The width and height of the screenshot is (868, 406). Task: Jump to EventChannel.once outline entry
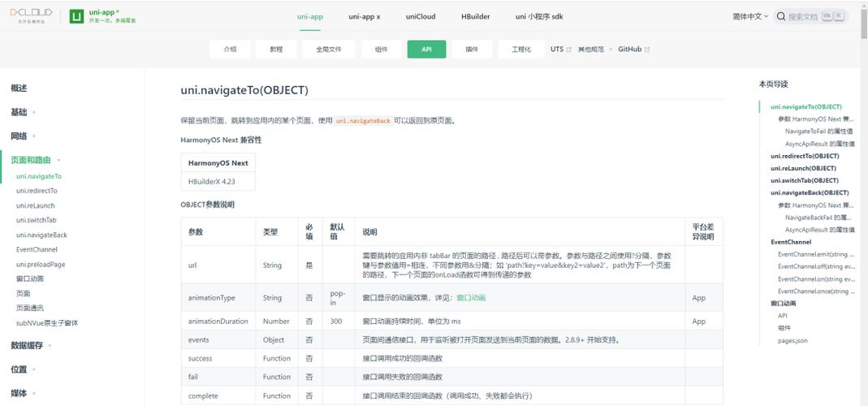pyautogui.click(x=817, y=292)
